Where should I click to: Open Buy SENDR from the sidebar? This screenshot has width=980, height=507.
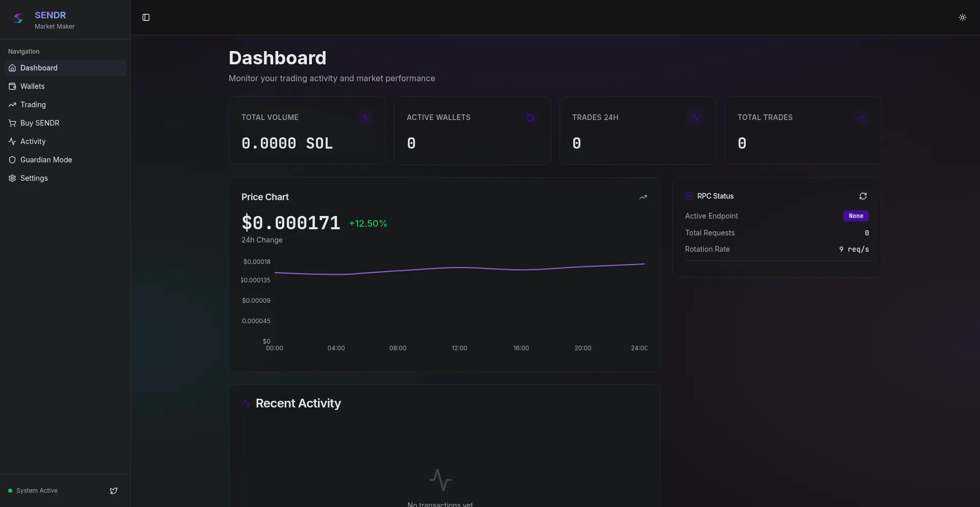coord(40,123)
